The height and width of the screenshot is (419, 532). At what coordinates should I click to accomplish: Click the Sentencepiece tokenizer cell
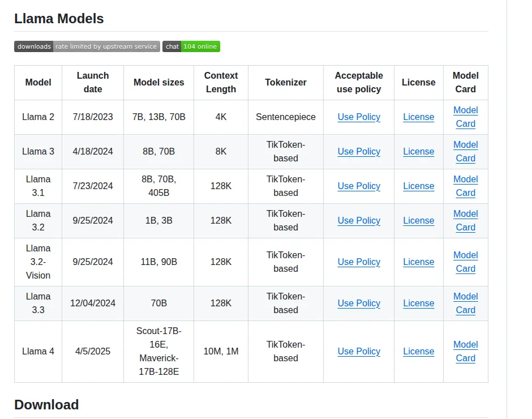click(286, 117)
